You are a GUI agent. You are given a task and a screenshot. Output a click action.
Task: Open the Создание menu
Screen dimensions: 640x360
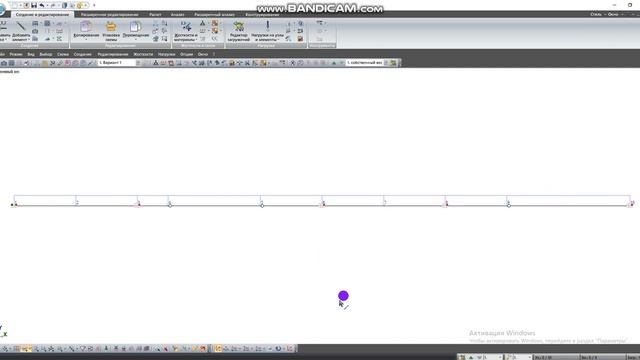coord(82,54)
